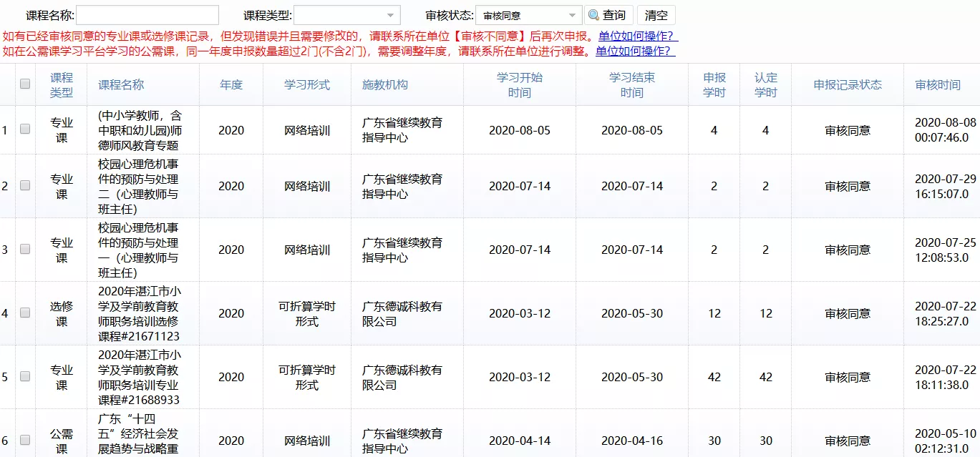
Task: Sort by 课程类型 column header
Action: pos(62,84)
